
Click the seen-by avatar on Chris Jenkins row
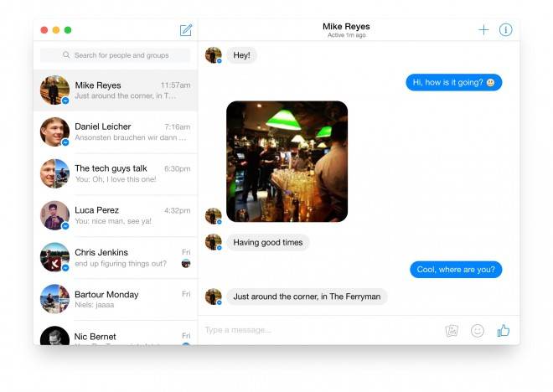pyautogui.click(x=186, y=263)
